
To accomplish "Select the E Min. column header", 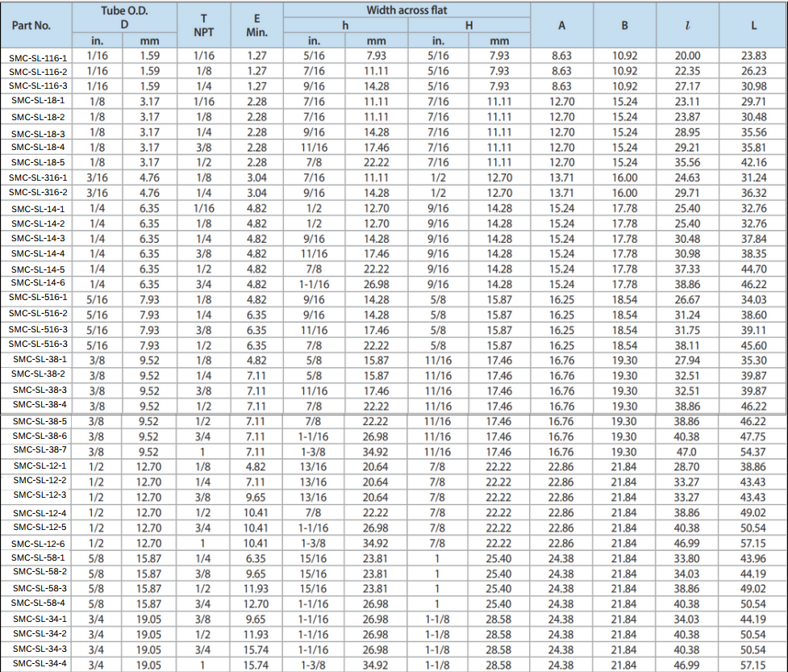I will coord(256,25).
